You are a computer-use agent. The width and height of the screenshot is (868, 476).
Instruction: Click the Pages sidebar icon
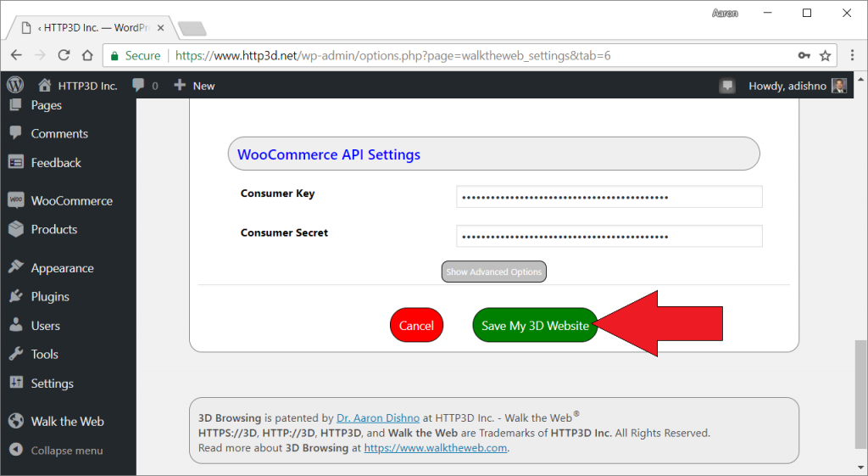pyautogui.click(x=15, y=104)
